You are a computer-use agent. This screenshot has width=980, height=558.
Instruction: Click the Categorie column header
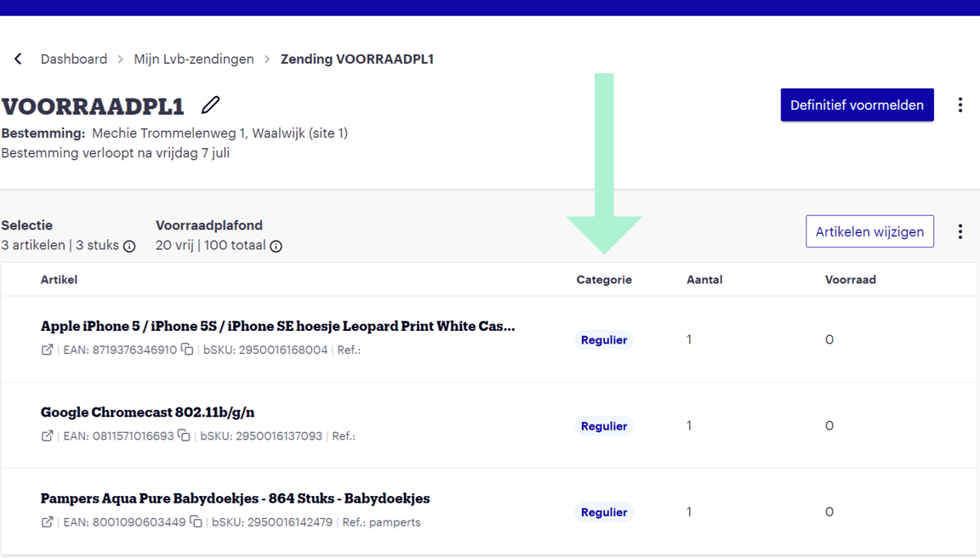point(604,280)
